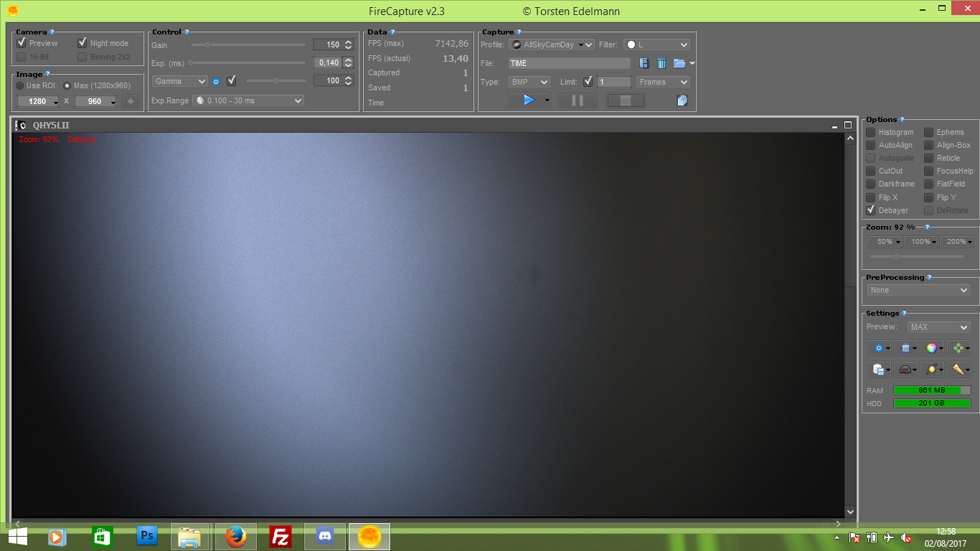Enable the Histogram option
980x551 pixels.
click(871, 133)
